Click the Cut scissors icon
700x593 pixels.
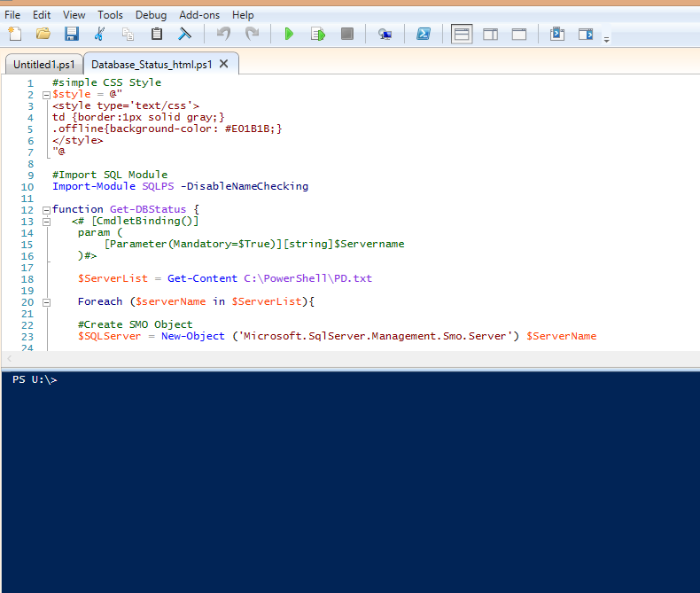coord(99,34)
